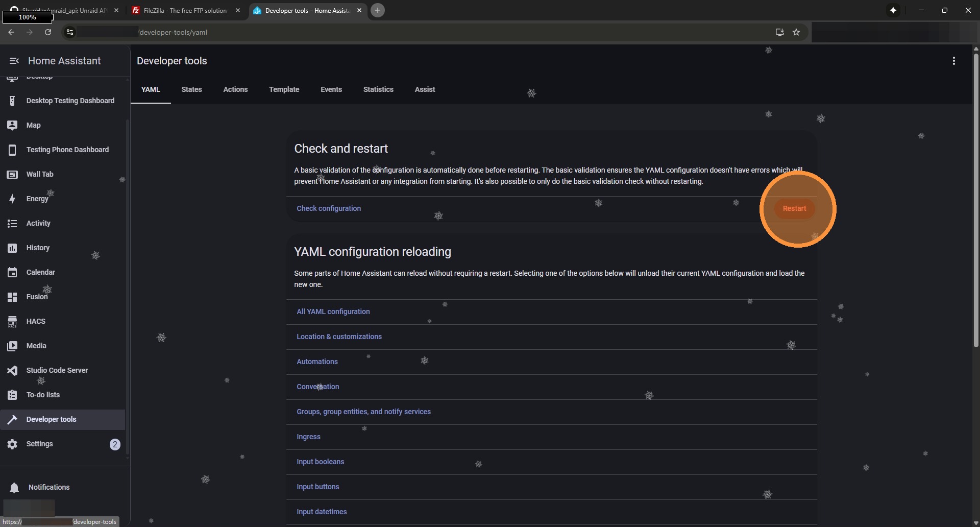Open the Energy dashboard lightning icon
This screenshot has height=527, width=980.
pos(12,199)
